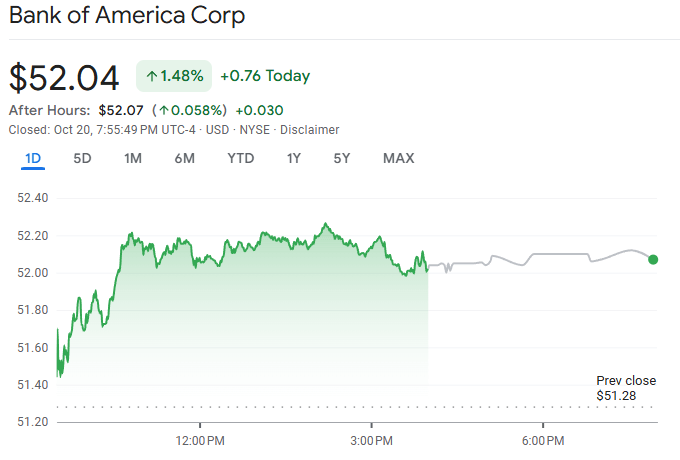The image size is (680, 460).
Task: Click the green 1.48% change badge
Action: pyautogui.click(x=174, y=75)
